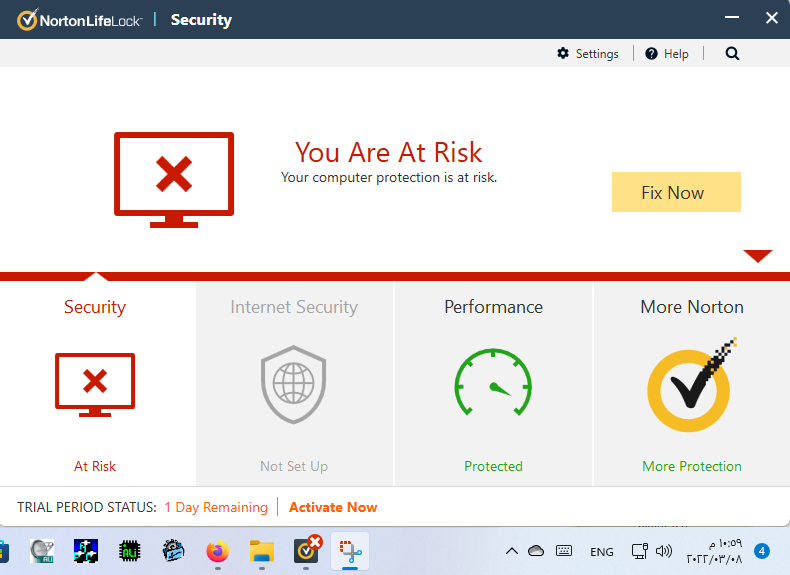Click the Fix Now button

click(x=676, y=192)
